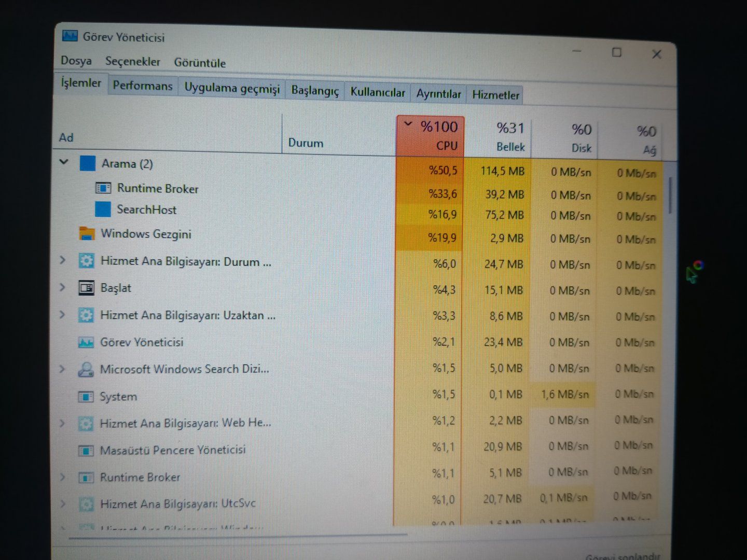Click the 1,6 MB/sn disk value for System
Screen dimensions: 747x560
point(564,395)
